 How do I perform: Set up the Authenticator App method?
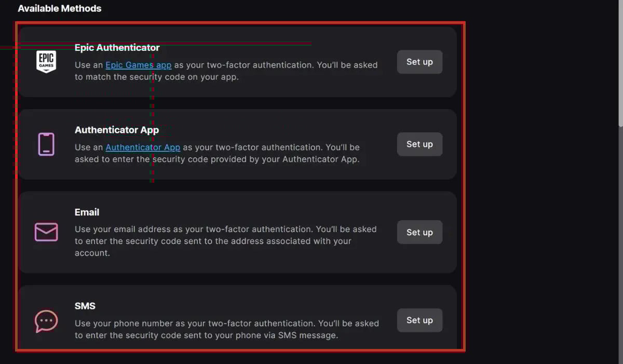419,144
